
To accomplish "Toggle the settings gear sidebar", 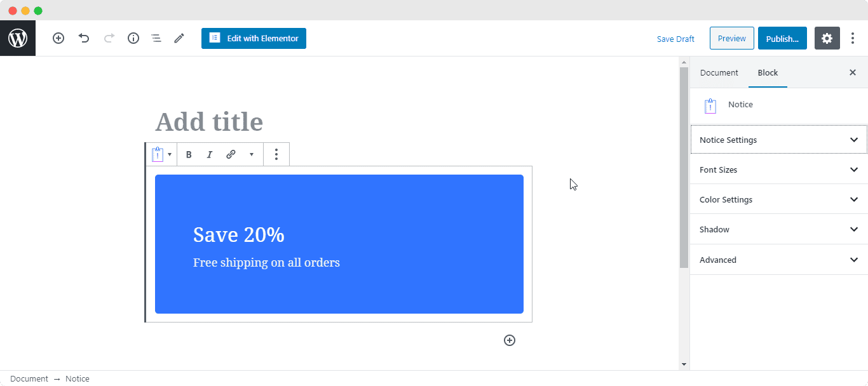I will pyautogui.click(x=827, y=38).
